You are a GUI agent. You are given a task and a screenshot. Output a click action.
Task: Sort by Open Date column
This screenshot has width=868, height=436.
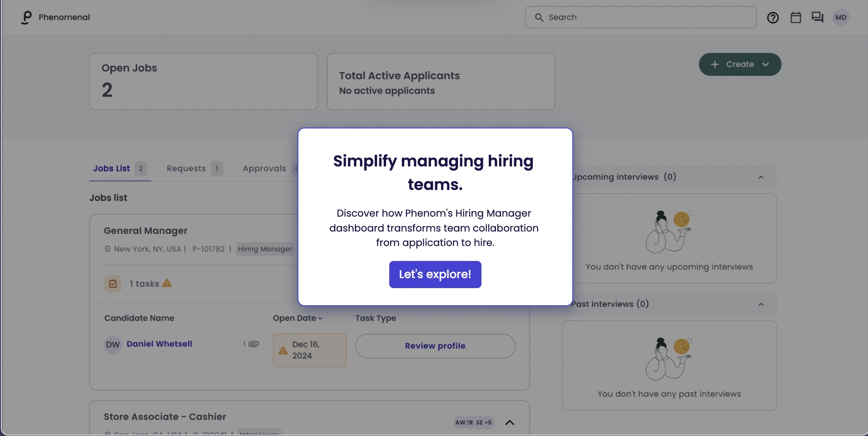tap(298, 318)
